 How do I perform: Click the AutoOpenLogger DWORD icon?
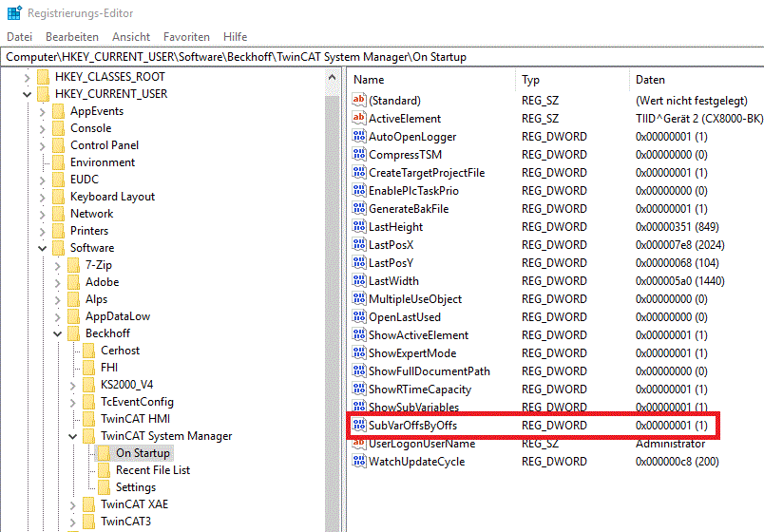359,136
